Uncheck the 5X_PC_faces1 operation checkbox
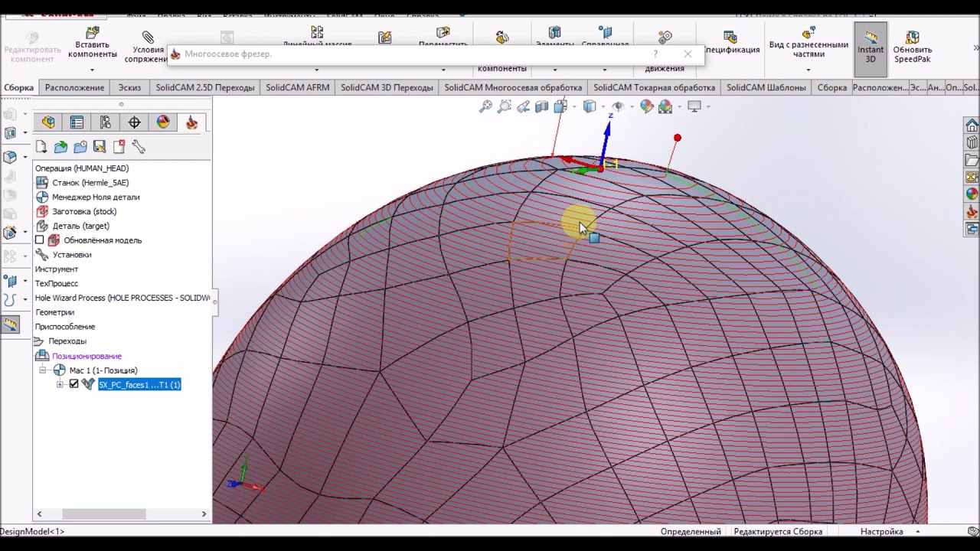This screenshot has height=551, width=980. tap(74, 384)
